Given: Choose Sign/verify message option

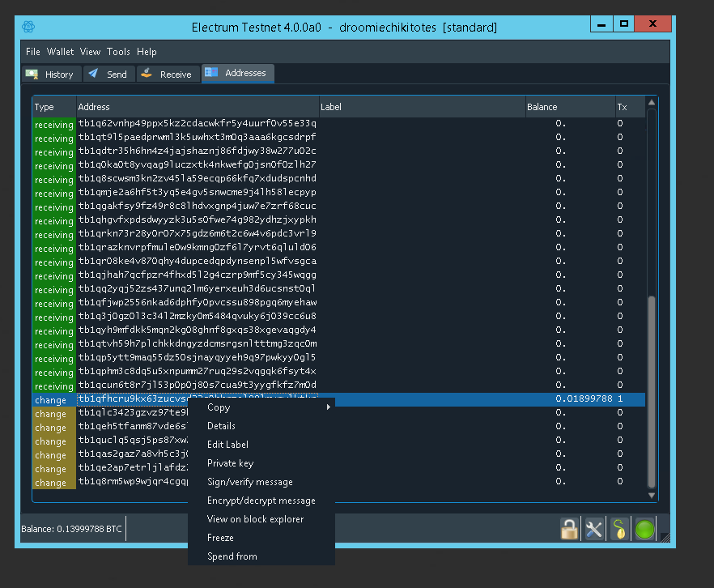Looking at the screenshot, I should (261, 482).
